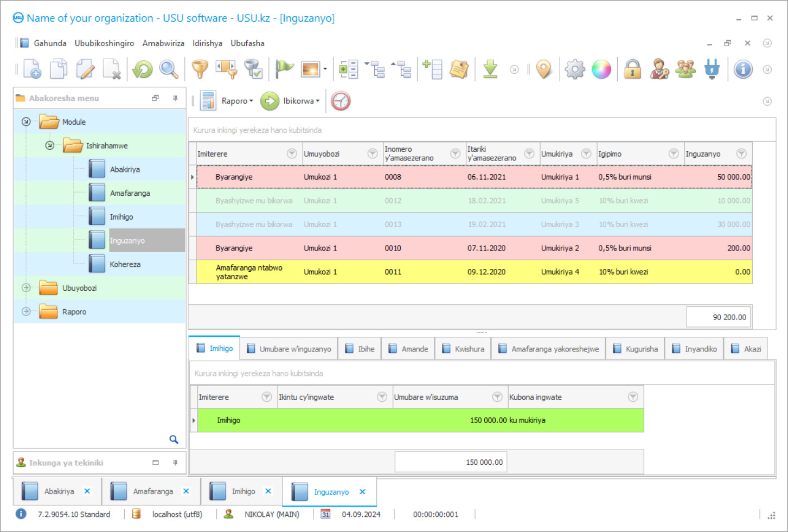Expand the Ubuyobozi folder in tree
Image resolution: width=788 pixels, height=532 pixels.
[x=26, y=288]
